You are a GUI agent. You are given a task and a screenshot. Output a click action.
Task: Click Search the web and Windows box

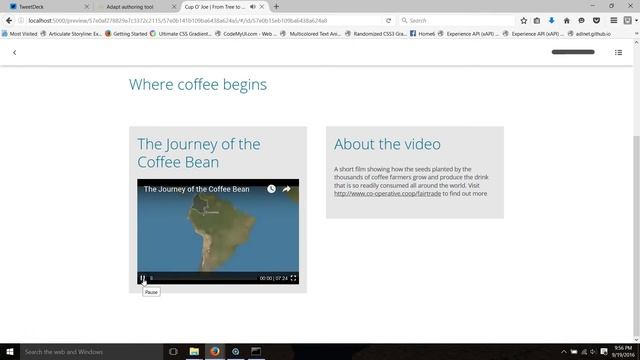91,351
